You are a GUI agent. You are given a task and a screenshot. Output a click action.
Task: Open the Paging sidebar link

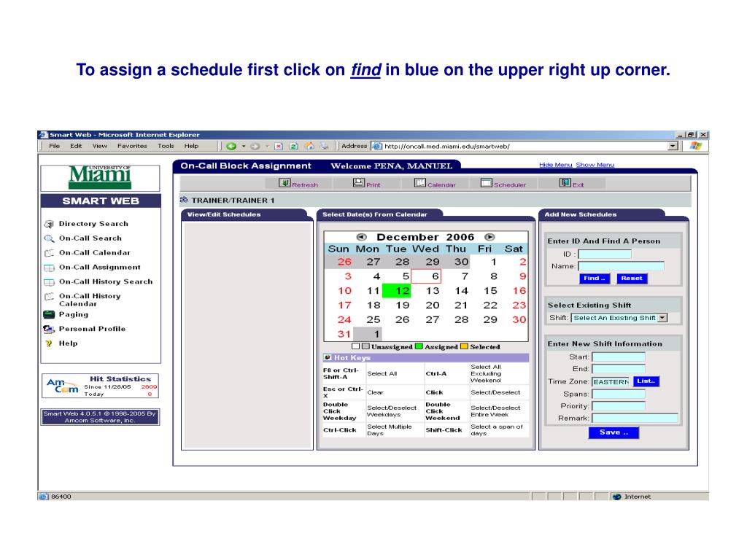[x=74, y=314]
